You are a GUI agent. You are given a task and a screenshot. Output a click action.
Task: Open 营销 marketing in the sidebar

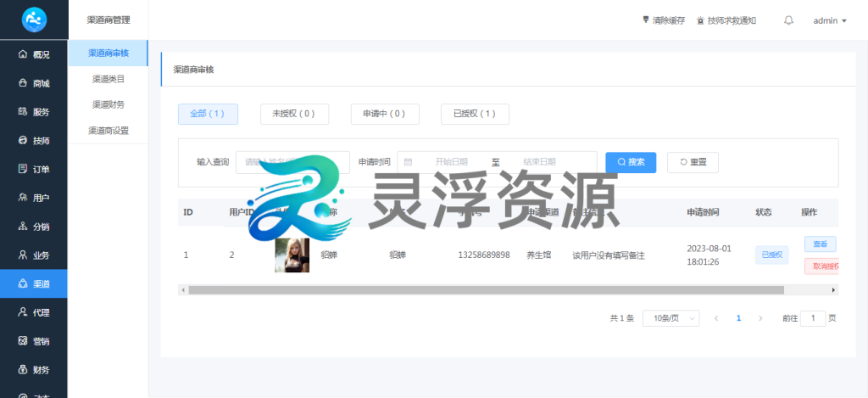pos(34,341)
